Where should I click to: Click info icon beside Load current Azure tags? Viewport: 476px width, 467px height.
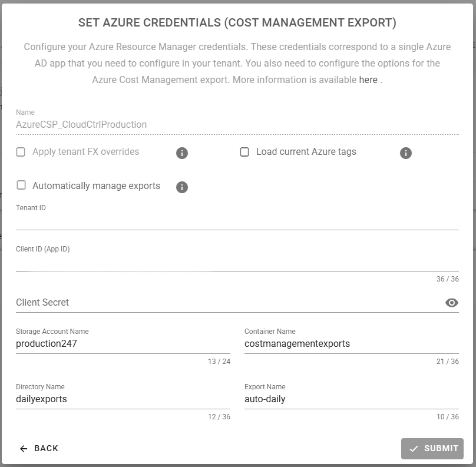(405, 153)
